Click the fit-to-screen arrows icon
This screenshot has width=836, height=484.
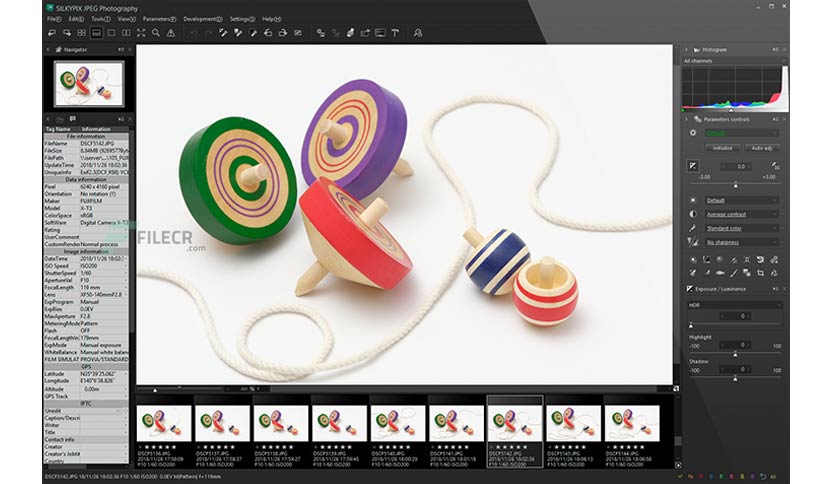click(x=141, y=33)
